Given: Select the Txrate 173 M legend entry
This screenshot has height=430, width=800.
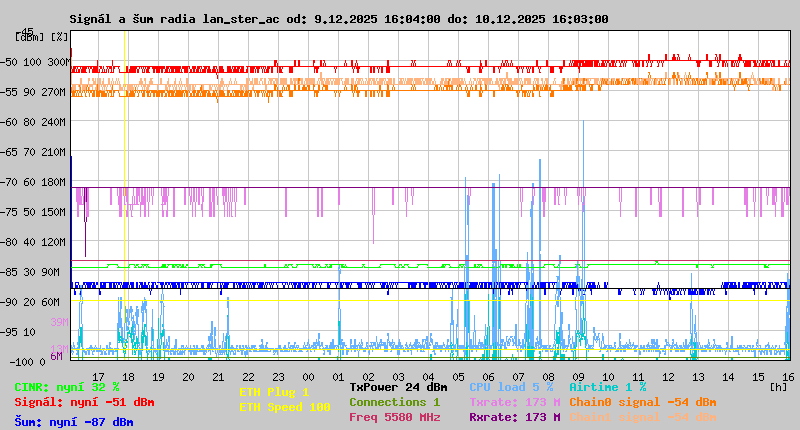Looking at the screenshot, I should tap(514, 402).
